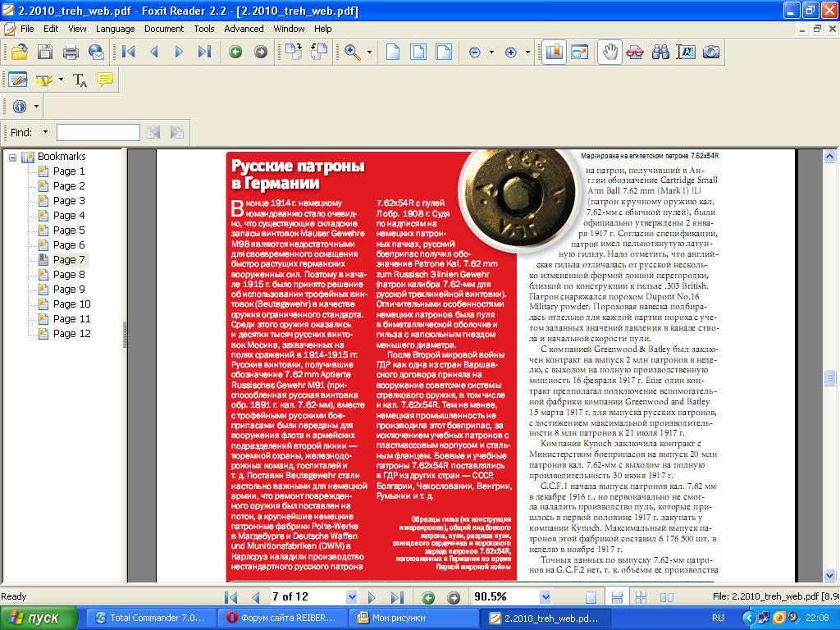Open the View menu

pos(77,29)
